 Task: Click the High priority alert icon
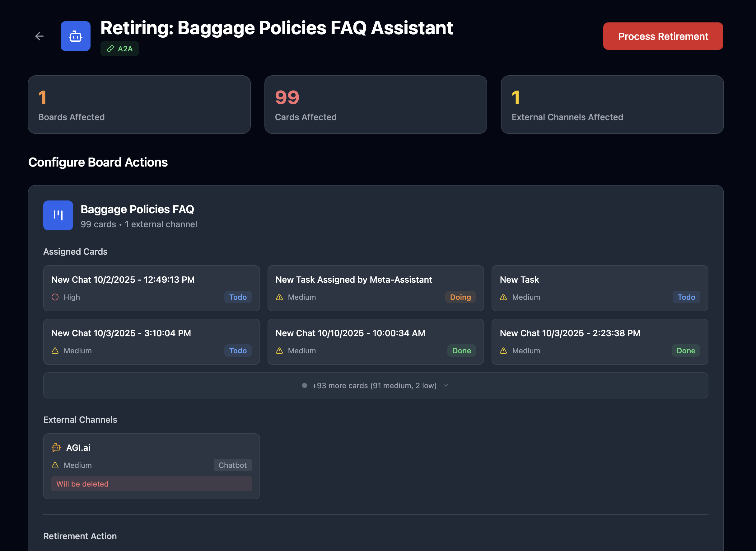(55, 297)
